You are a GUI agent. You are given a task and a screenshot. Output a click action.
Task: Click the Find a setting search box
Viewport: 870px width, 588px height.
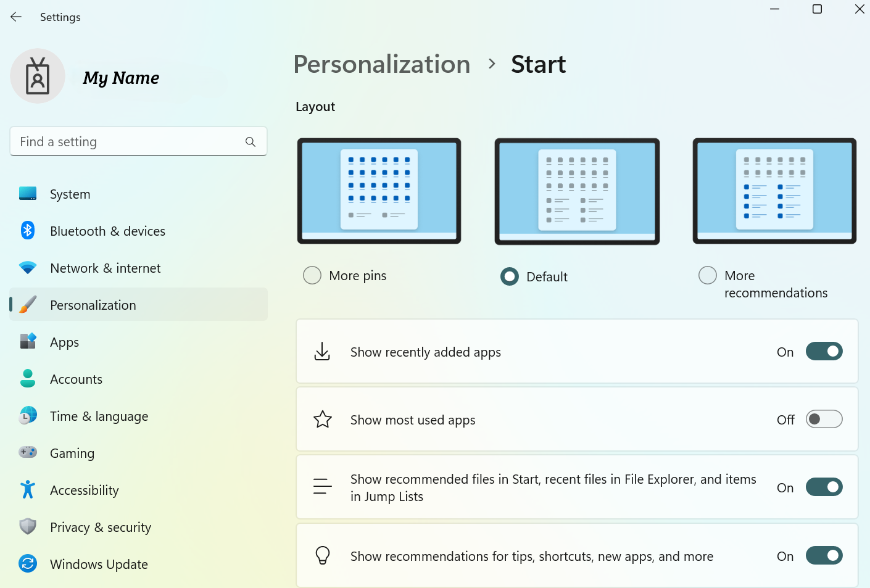tap(130, 142)
